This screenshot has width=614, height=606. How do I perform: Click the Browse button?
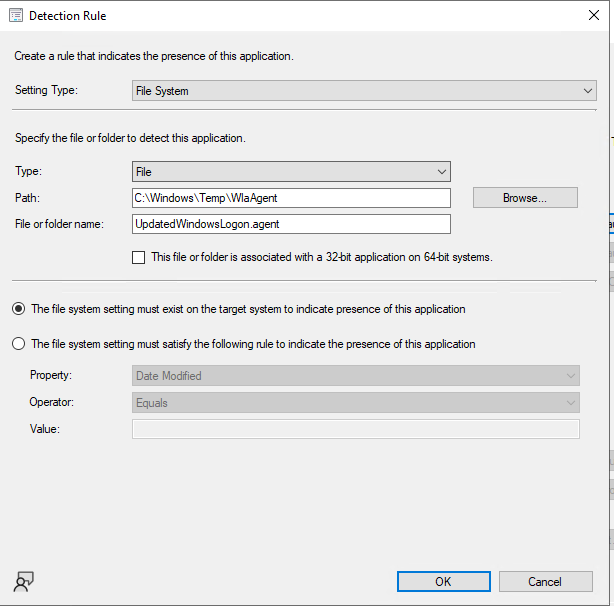525,198
